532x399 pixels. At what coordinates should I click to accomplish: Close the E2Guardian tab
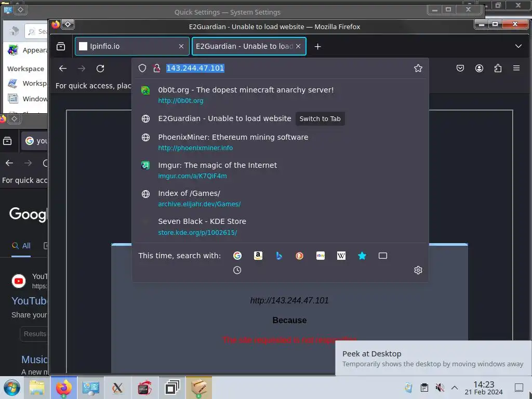click(298, 46)
